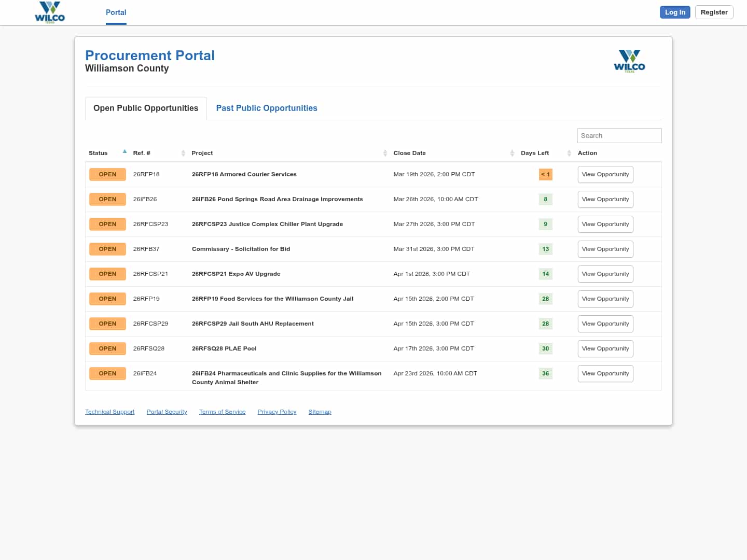Sort table by Project column header

click(202, 153)
